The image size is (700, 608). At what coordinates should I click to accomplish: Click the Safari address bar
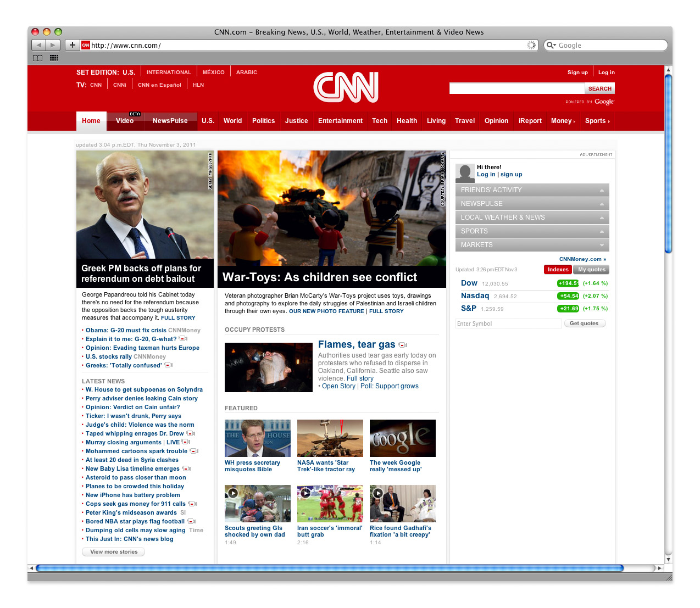point(309,45)
